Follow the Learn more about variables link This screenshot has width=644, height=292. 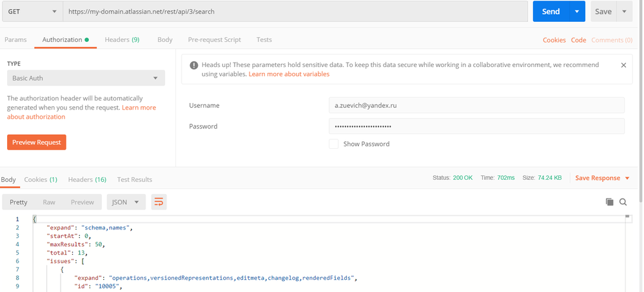tap(289, 74)
